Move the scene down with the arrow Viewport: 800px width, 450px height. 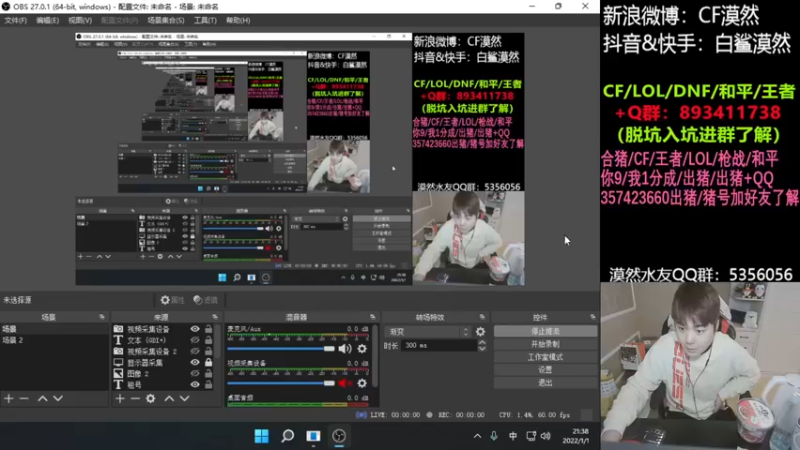click(58, 398)
